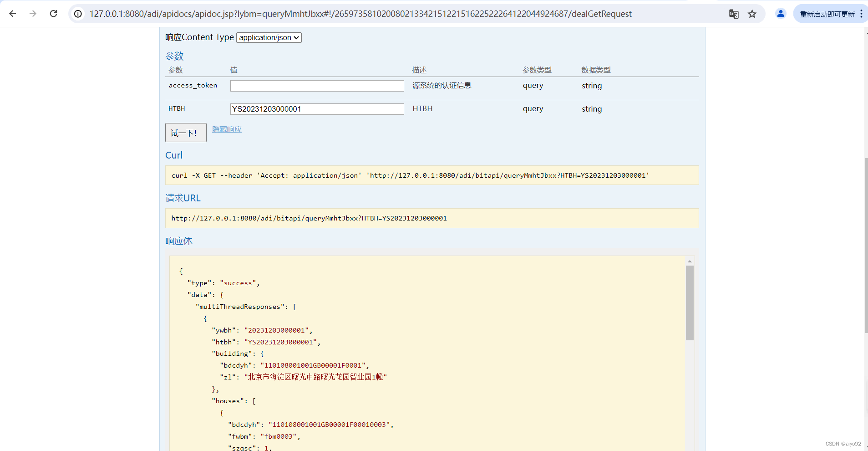The height and width of the screenshot is (451, 868).
Task: Click the string data type in HTBH row
Action: [592, 109]
